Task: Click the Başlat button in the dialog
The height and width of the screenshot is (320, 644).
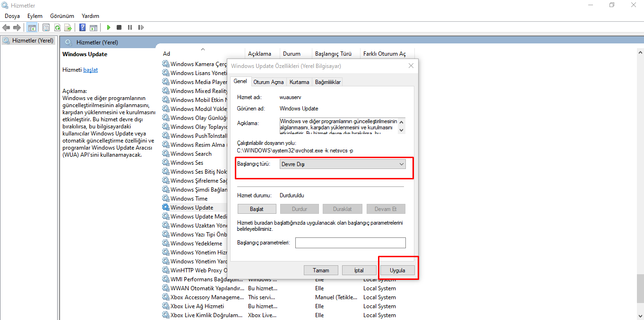Action: tap(257, 209)
